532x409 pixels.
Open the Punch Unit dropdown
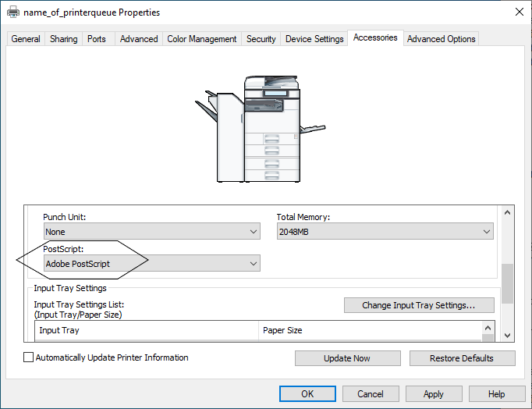point(151,232)
